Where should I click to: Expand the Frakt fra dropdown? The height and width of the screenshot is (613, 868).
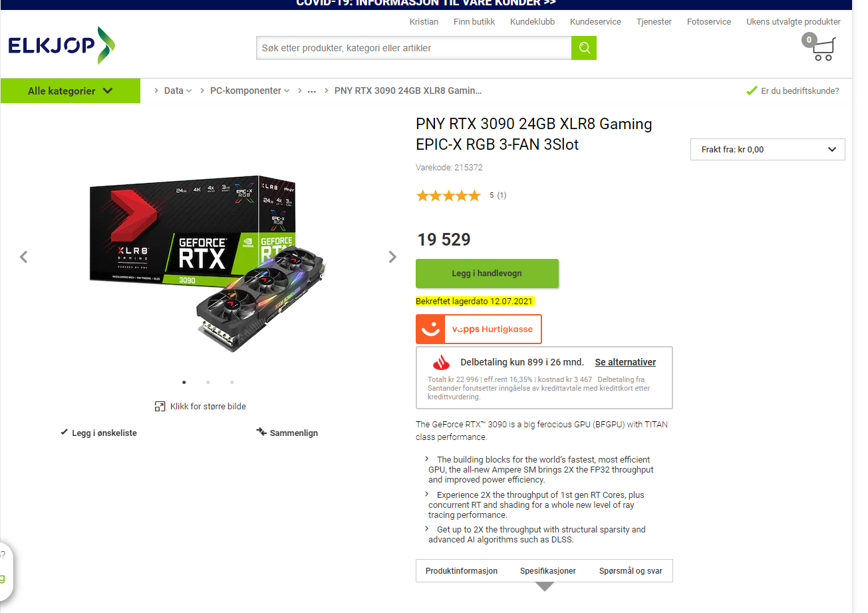coord(768,150)
